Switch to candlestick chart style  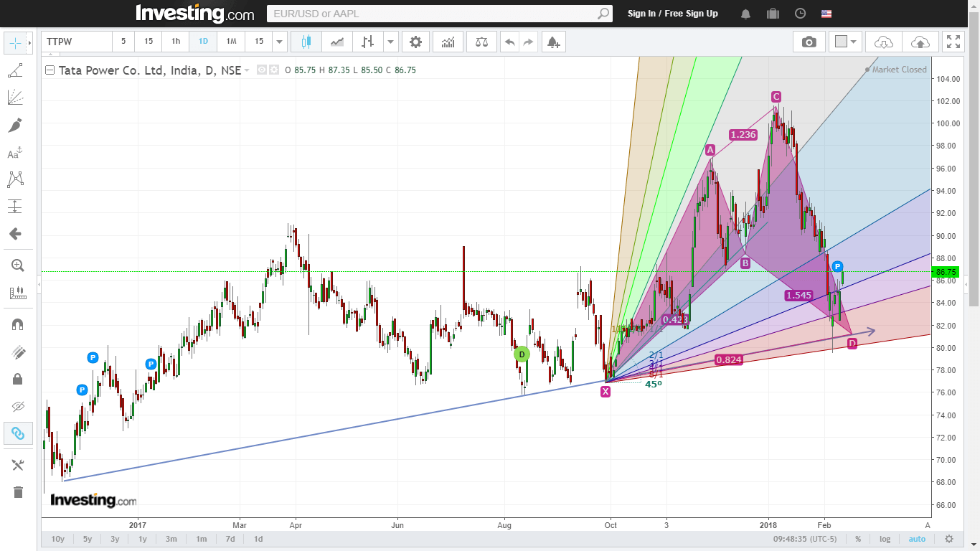(306, 42)
